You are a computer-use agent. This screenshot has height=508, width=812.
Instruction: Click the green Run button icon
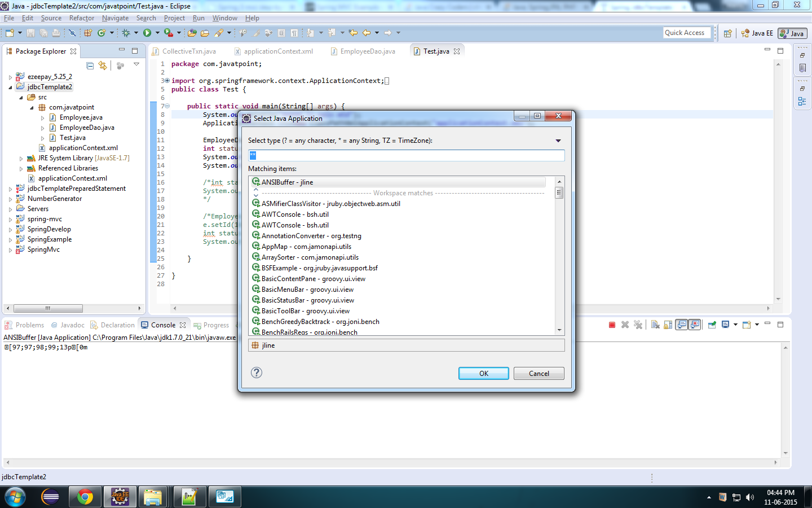[x=147, y=33]
